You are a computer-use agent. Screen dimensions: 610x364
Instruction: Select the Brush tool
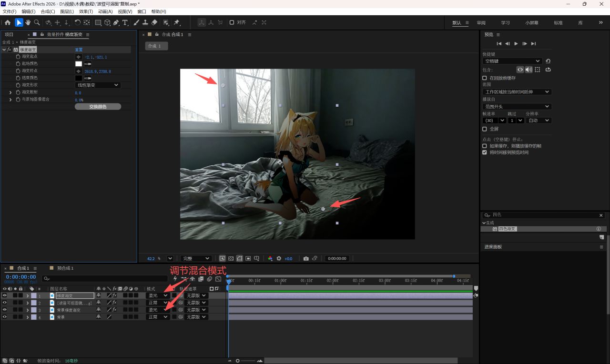[x=136, y=22]
